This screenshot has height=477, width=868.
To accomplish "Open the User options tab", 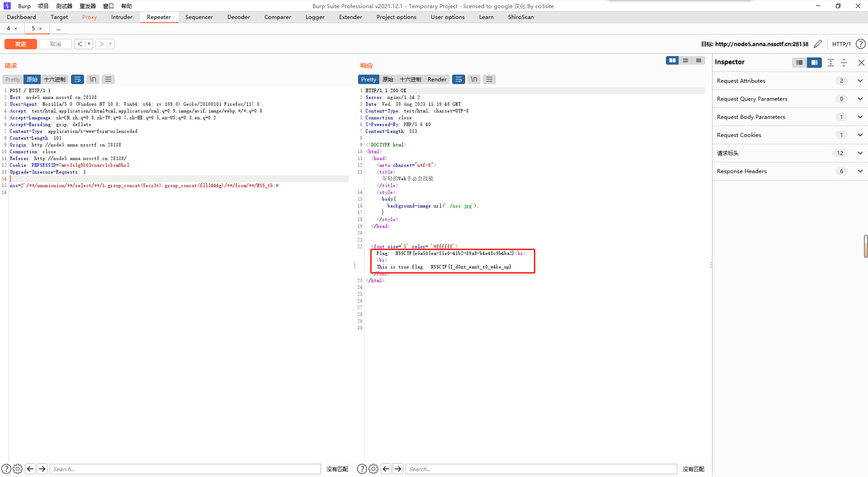I will point(448,17).
